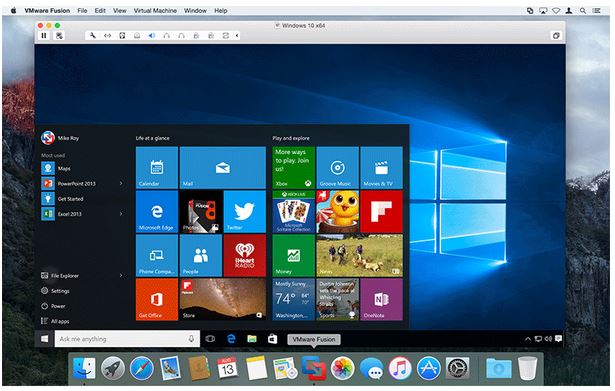This screenshot has width=615, height=391.
Task: Open the Weather tile for Washington
Action: [293, 299]
